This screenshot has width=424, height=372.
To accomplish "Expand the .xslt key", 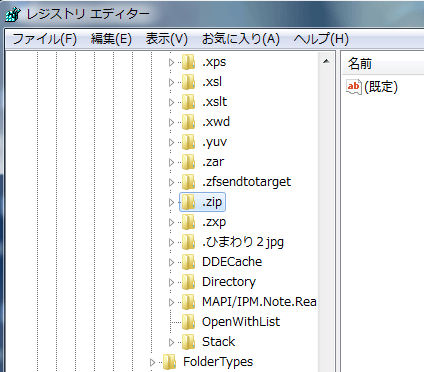I will pos(171,102).
